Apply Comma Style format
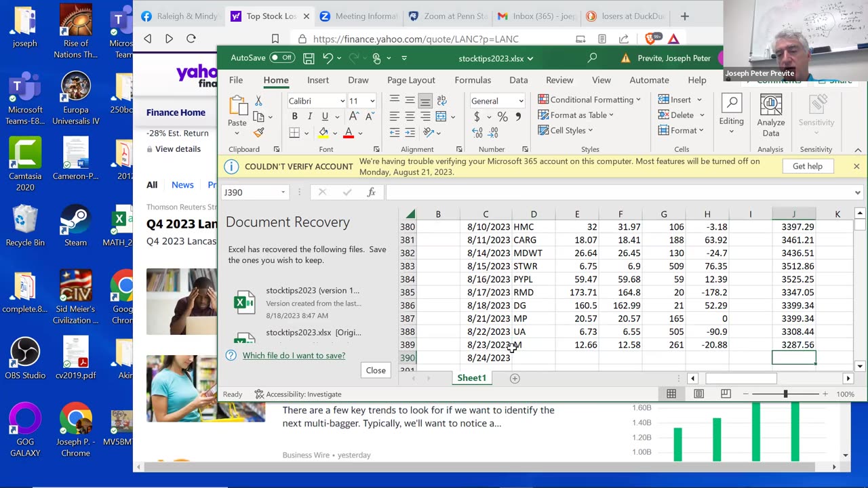Image resolution: width=868 pixels, height=488 pixels. [518, 117]
